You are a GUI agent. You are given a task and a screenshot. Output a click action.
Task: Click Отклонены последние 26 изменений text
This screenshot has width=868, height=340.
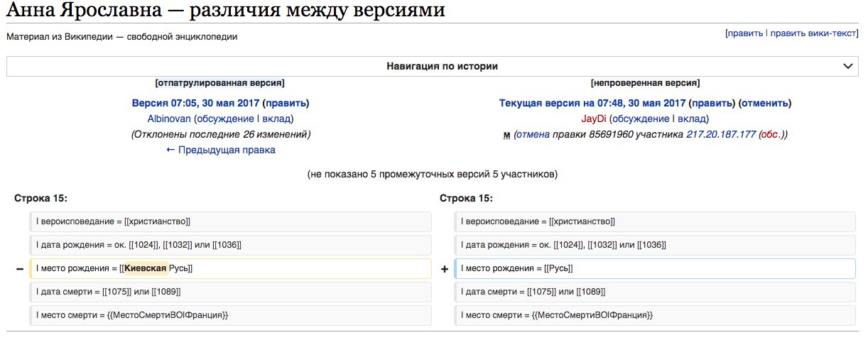[x=221, y=134]
